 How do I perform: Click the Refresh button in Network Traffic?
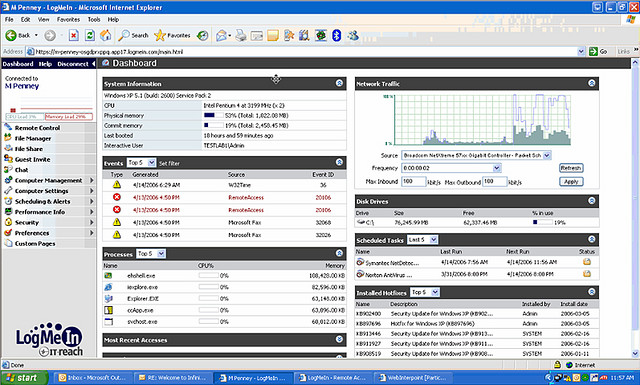coord(571,168)
